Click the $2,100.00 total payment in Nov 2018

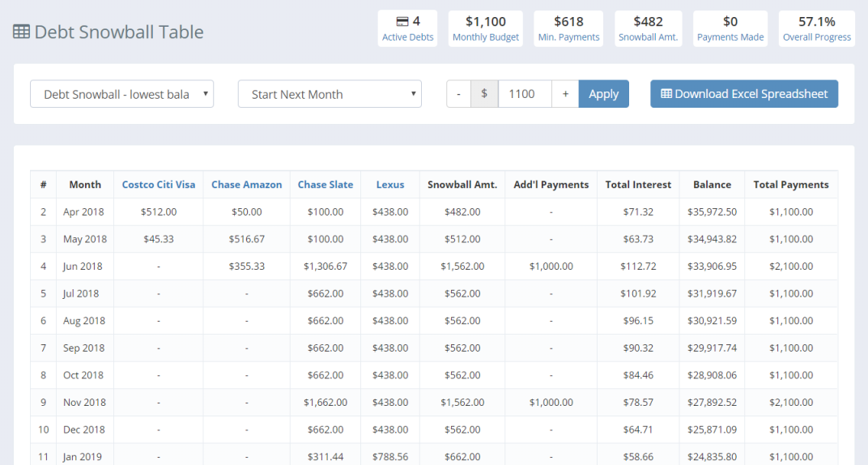click(791, 402)
